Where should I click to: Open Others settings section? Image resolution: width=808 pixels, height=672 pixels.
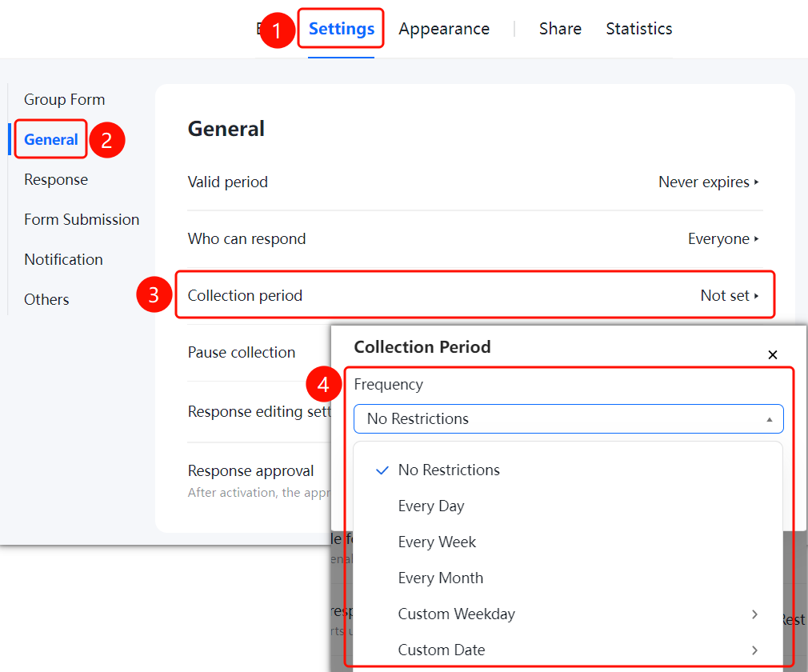pos(46,299)
